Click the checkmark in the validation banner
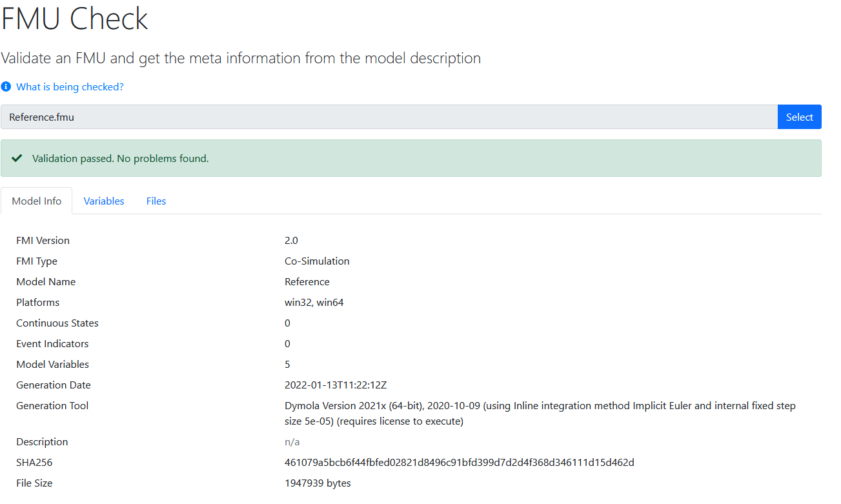This screenshot has width=841, height=504. tap(17, 157)
